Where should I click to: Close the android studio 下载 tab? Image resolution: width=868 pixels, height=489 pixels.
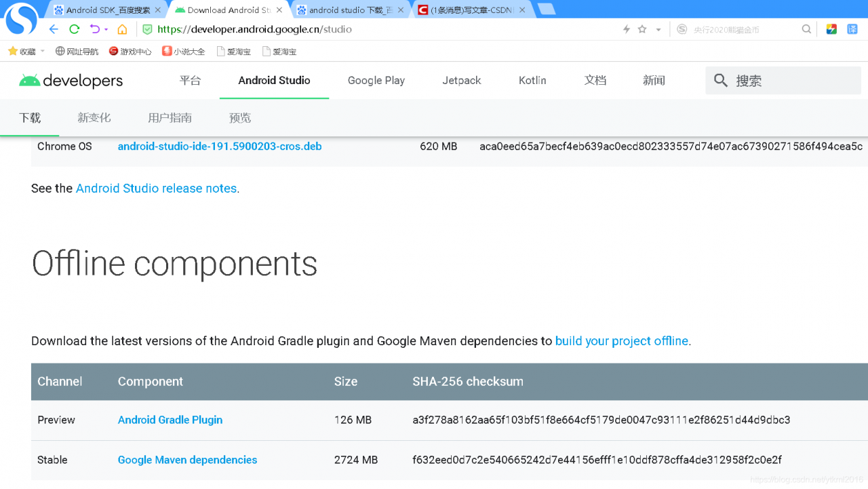(401, 10)
